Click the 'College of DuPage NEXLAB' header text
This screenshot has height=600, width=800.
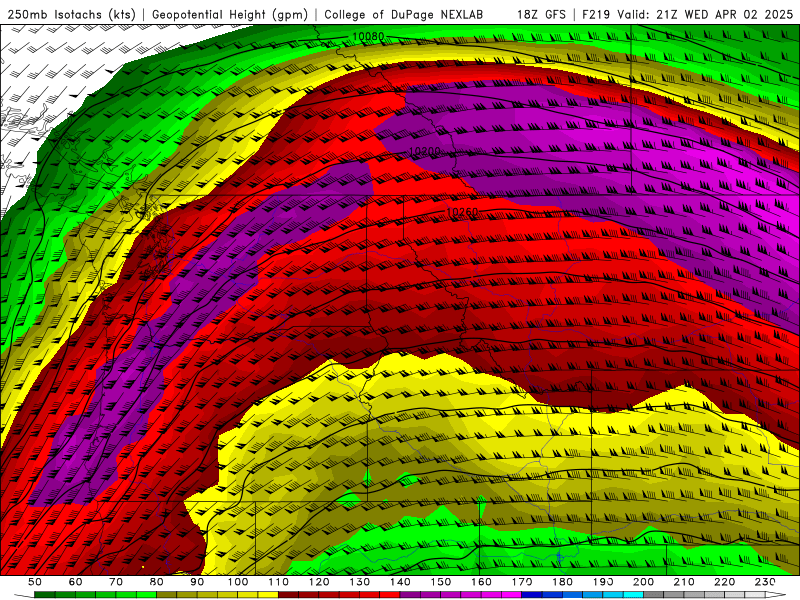(404, 14)
